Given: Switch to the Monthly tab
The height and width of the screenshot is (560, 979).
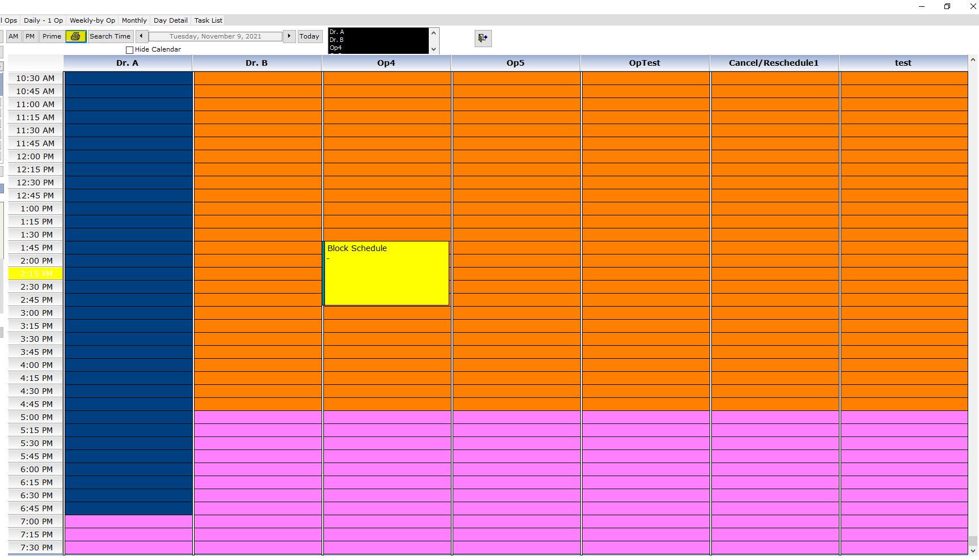Looking at the screenshot, I should pyautogui.click(x=134, y=20).
